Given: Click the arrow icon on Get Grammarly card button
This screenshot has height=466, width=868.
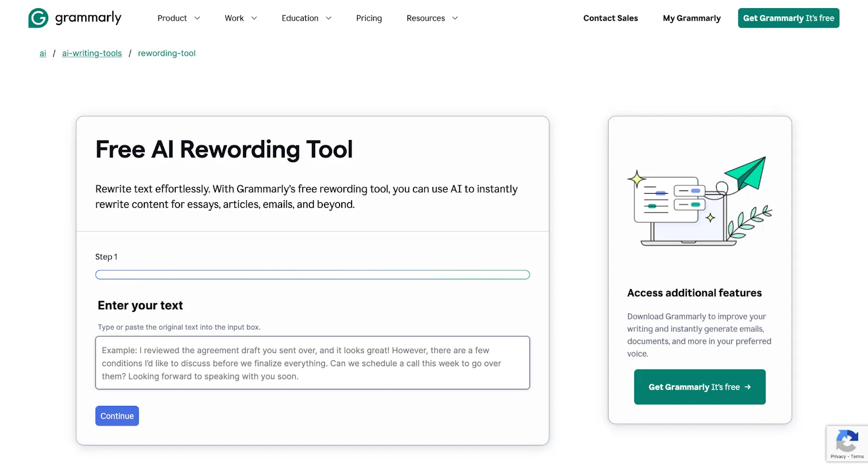Looking at the screenshot, I should tap(748, 387).
